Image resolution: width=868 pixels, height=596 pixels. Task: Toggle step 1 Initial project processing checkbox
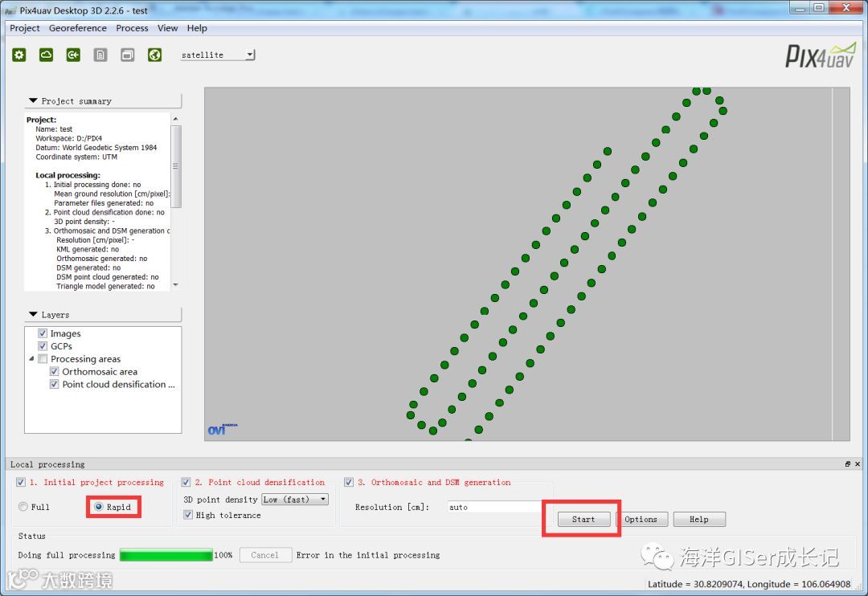pyautogui.click(x=20, y=482)
